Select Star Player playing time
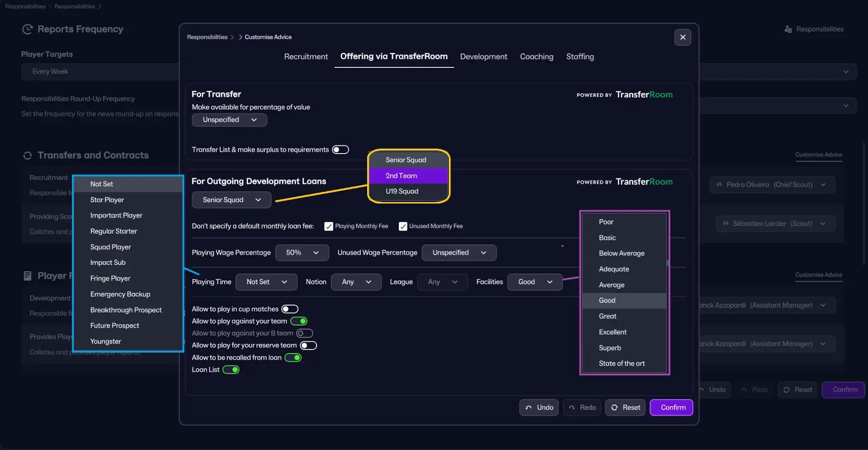Image resolution: width=868 pixels, height=450 pixels. tap(128, 200)
